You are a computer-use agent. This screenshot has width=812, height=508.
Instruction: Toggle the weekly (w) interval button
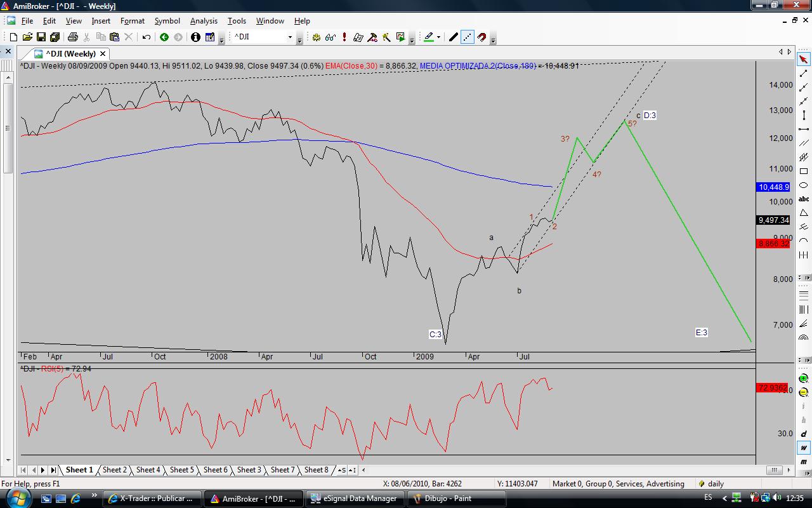(804, 448)
